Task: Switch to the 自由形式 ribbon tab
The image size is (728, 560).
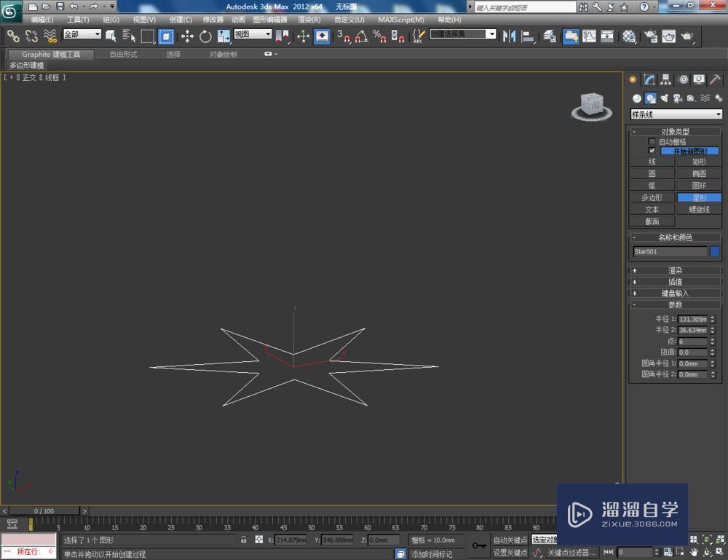Action: pyautogui.click(x=122, y=53)
